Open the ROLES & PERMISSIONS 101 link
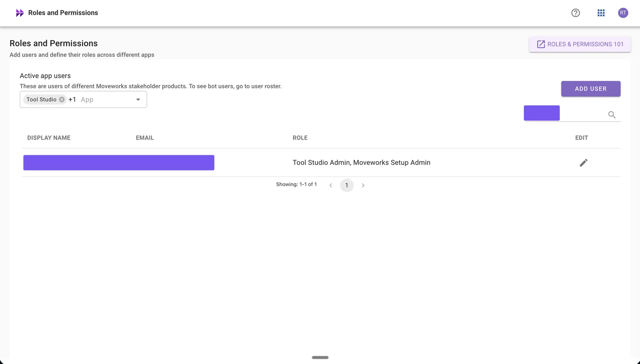 pos(580,44)
